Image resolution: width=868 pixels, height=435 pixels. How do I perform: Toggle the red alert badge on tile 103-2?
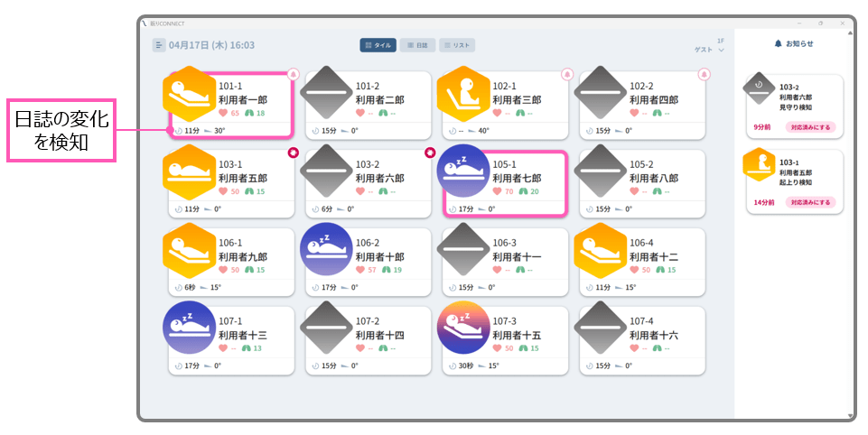pyautogui.click(x=430, y=153)
